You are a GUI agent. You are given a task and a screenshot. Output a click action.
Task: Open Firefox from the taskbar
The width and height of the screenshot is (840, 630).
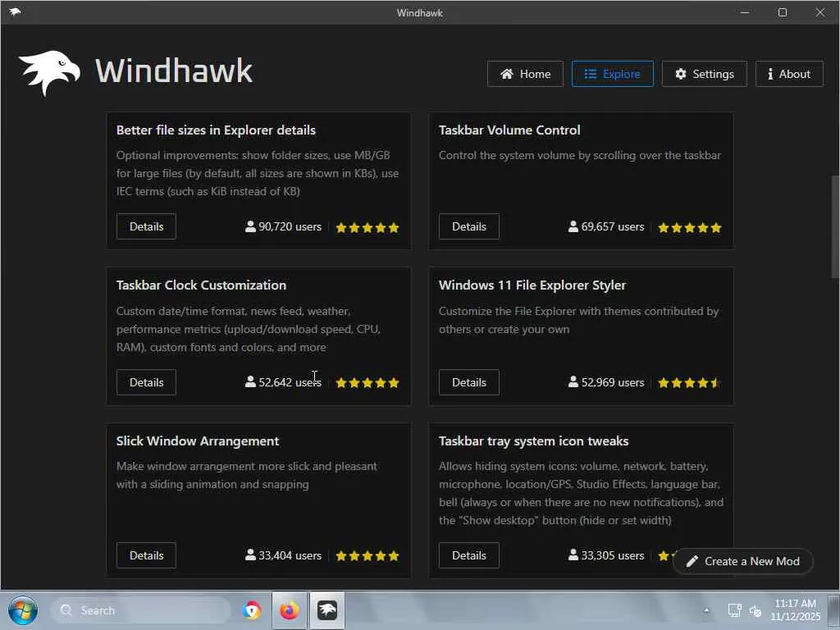click(290, 610)
